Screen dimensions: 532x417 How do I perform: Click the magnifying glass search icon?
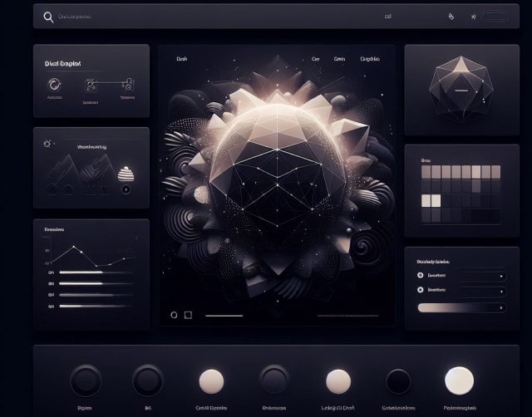pyautogui.click(x=48, y=17)
